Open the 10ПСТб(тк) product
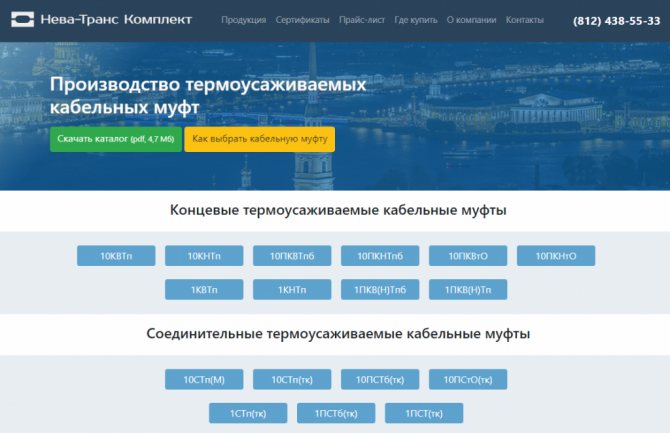The image size is (670, 433). [380, 379]
